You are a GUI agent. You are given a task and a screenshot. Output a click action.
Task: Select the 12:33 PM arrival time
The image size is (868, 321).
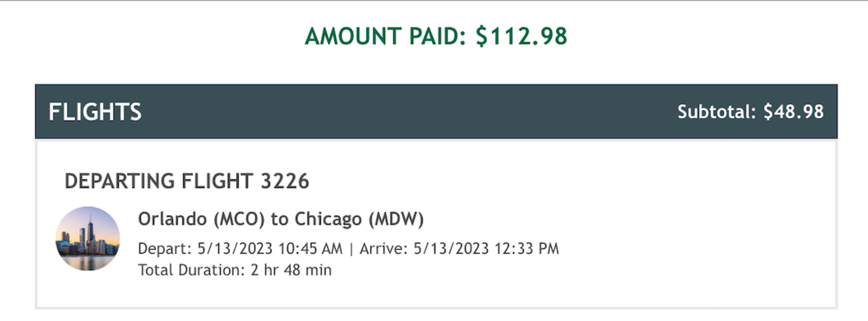tap(526, 248)
